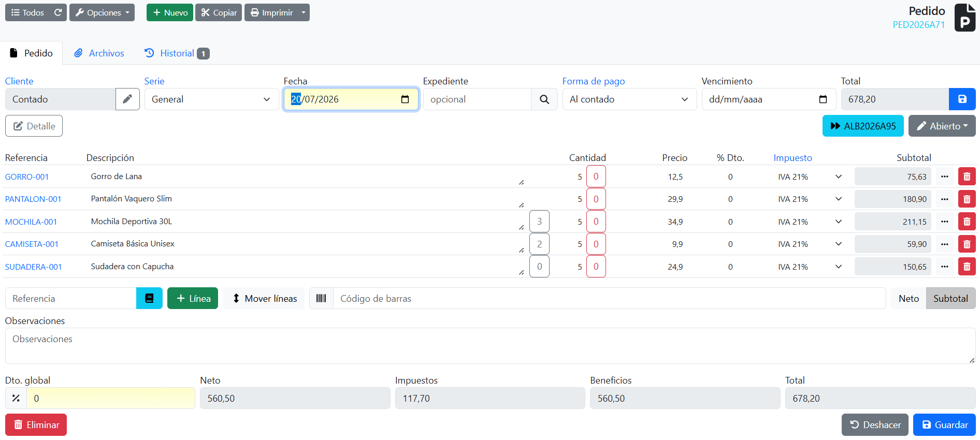Click the reload icon next to Todos
The width and height of the screenshot is (980, 440).
coord(58,12)
